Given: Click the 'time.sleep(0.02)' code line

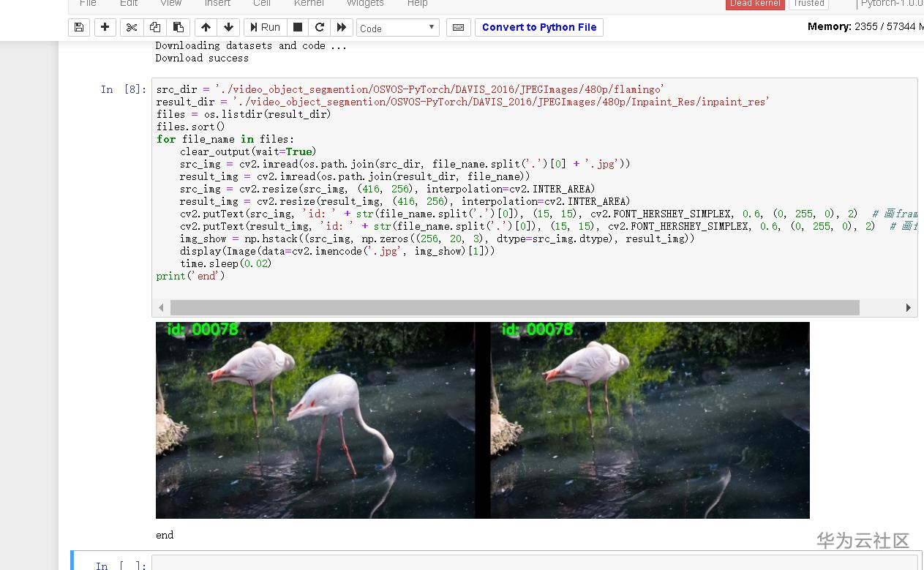Looking at the screenshot, I should (x=225, y=263).
